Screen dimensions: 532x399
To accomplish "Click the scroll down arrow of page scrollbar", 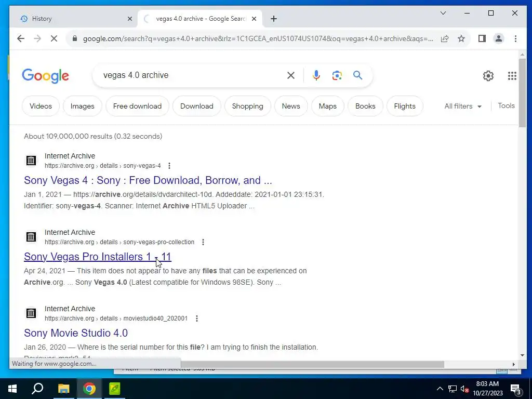I will point(522,355).
